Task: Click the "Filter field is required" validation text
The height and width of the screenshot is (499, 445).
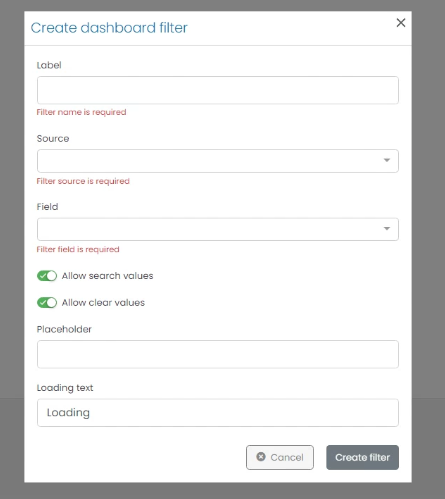Action: click(x=78, y=249)
